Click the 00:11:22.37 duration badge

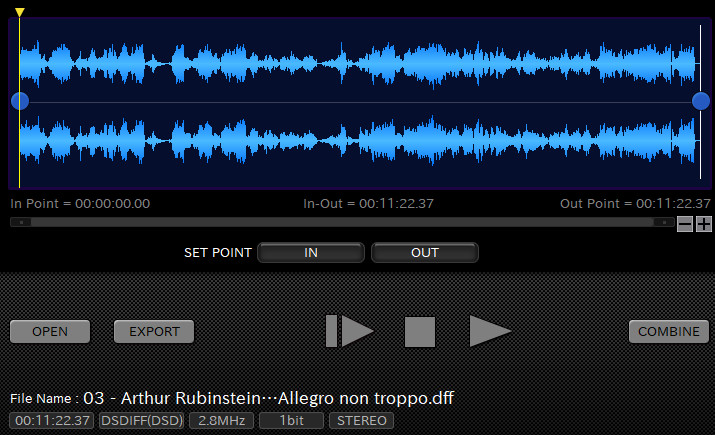[52, 420]
